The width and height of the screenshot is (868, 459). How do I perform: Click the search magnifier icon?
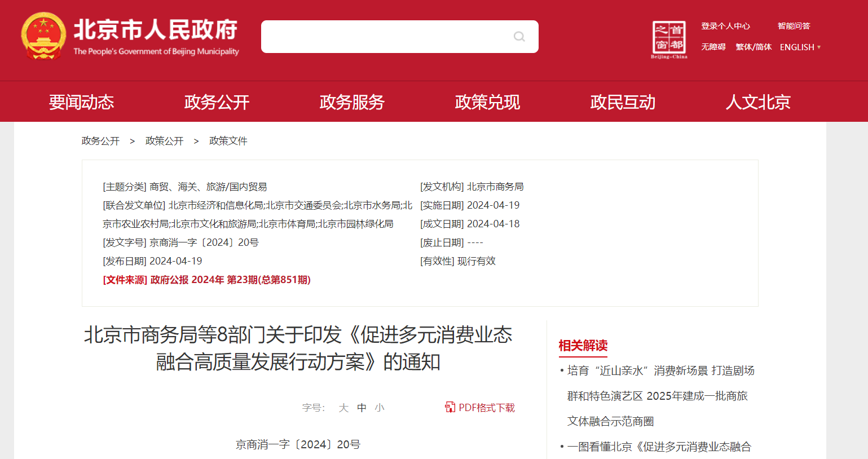pyautogui.click(x=519, y=37)
